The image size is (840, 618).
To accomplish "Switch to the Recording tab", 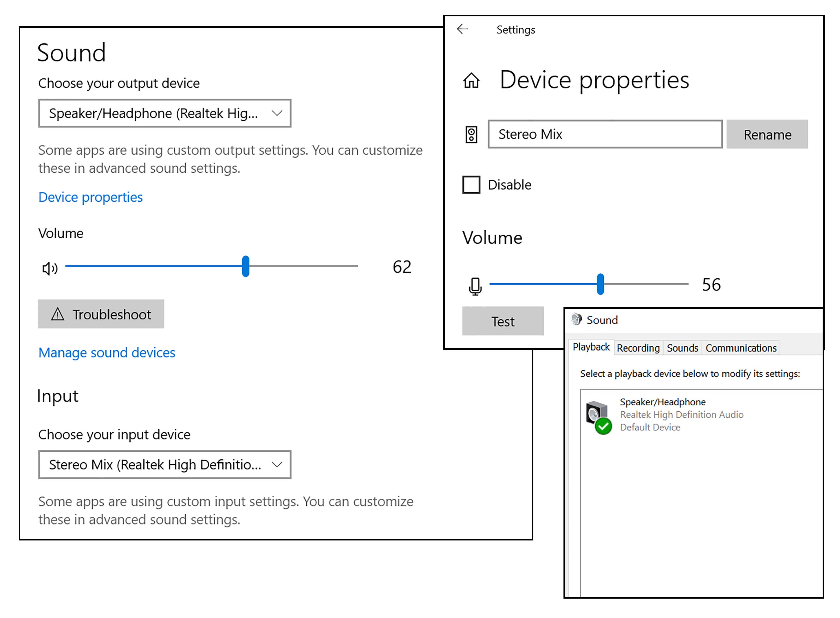I will click(x=638, y=348).
